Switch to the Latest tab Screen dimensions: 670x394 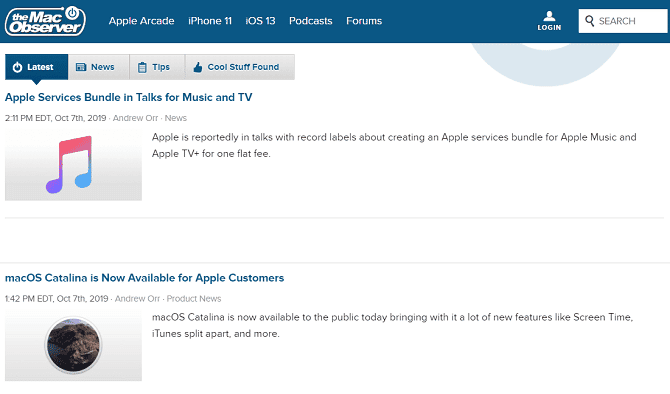(36, 67)
